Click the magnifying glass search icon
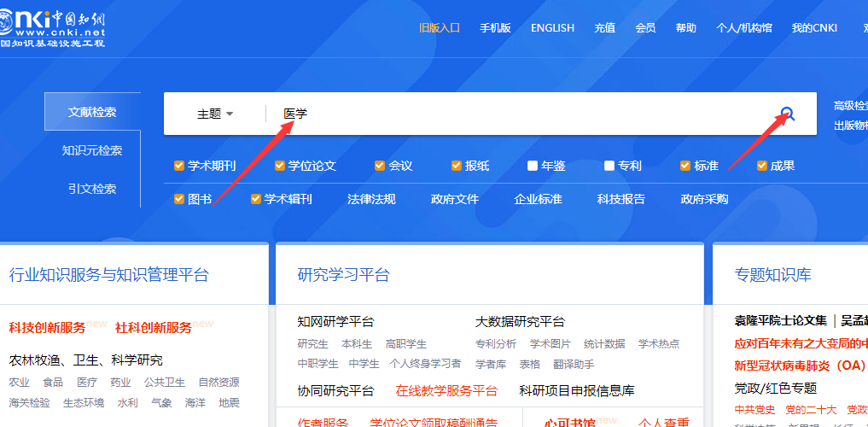Image resolution: width=868 pixels, height=427 pixels. (787, 114)
